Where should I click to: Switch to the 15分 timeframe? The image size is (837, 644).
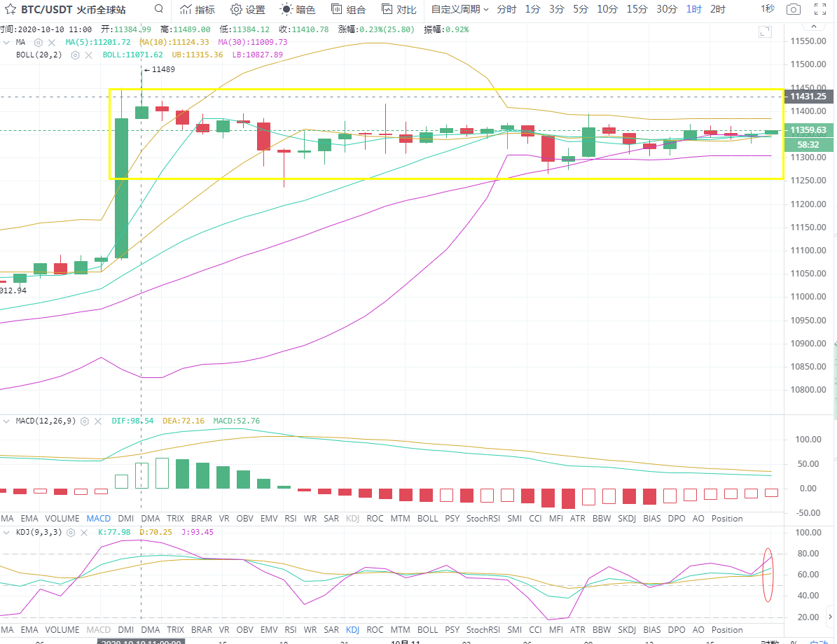tap(637, 9)
